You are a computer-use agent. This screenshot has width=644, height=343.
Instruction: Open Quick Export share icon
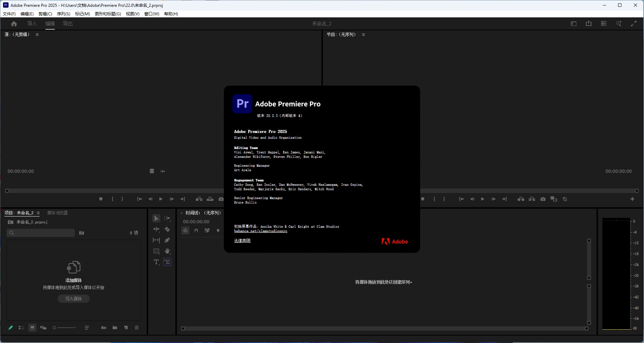click(x=589, y=24)
